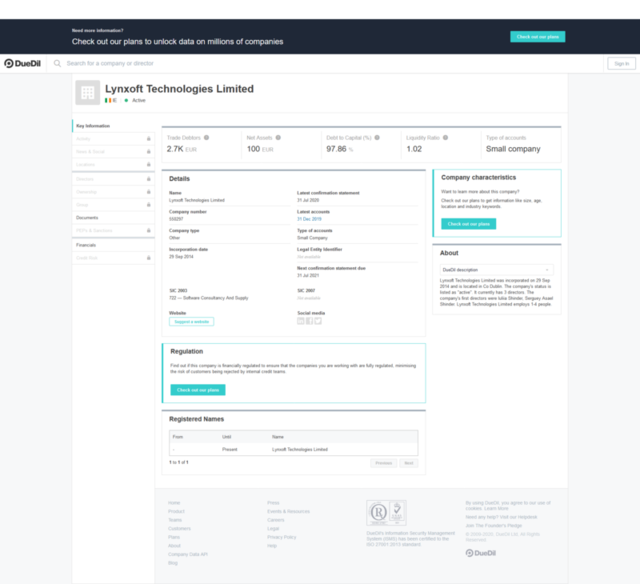The width and height of the screenshot is (640, 584).
Task: Click the Facebook social media icon
Action: click(309, 321)
